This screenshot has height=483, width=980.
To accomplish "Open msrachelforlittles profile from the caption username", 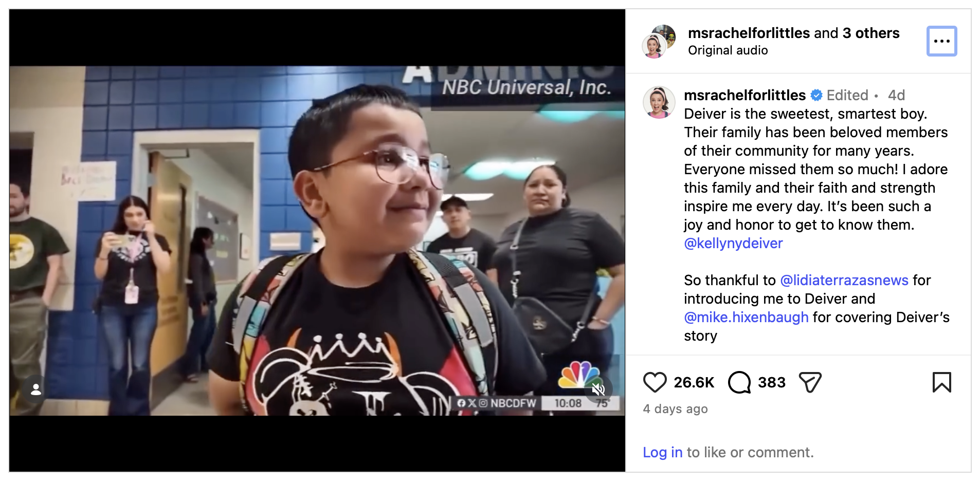I will tap(745, 95).
